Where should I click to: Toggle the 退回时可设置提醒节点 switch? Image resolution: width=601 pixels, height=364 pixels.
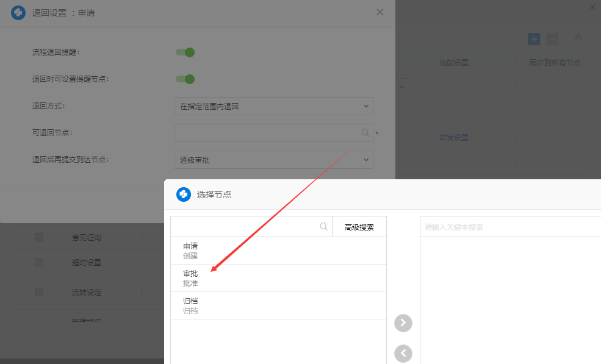coord(185,79)
